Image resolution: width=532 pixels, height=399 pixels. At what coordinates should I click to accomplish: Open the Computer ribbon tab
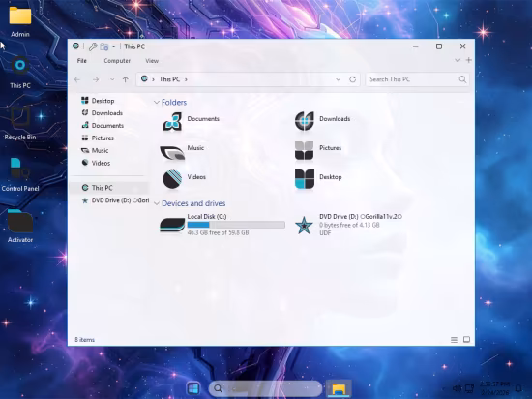pos(117,61)
